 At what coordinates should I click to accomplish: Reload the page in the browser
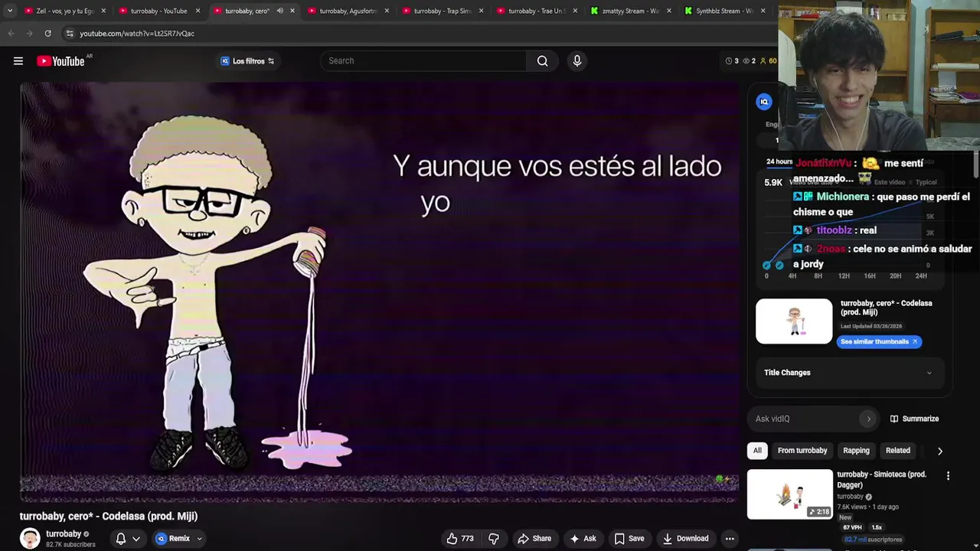coord(47,34)
